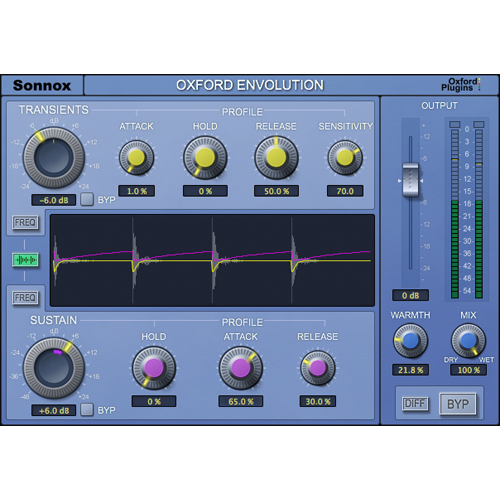
Task: Click the green waveform display icon
Action: click(x=25, y=260)
